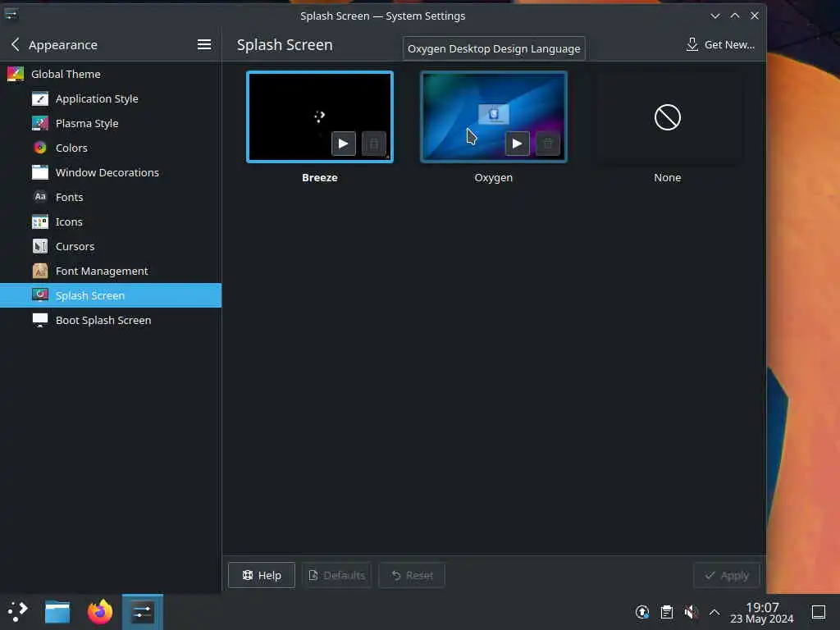Click the Application Style icon
840x630 pixels.
40,98
